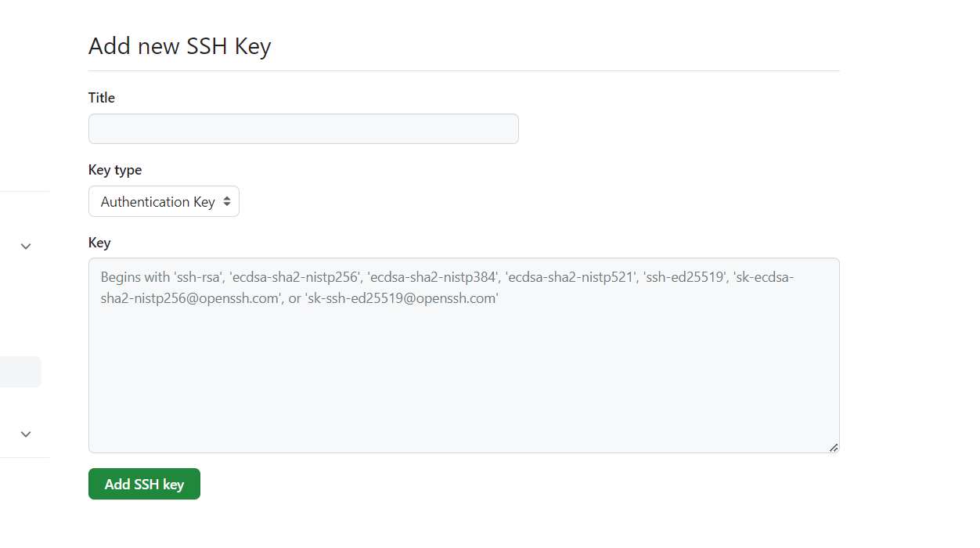
Task: Click the empty middle of the Key text area
Action: coord(463,368)
